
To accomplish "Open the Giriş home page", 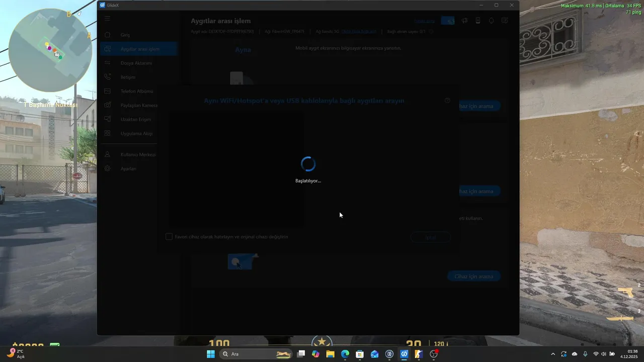I will tap(138, 35).
